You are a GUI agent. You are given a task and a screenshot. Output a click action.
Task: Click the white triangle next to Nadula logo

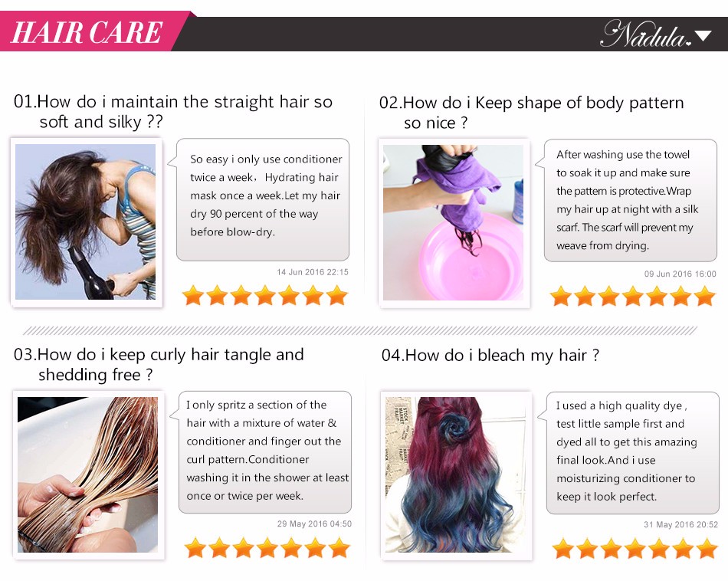(x=703, y=36)
